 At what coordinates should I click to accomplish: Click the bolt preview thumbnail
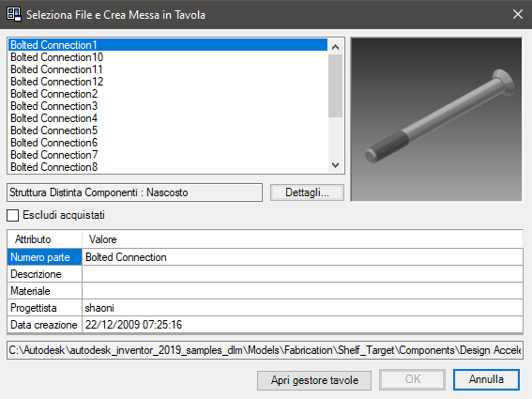(x=436, y=119)
